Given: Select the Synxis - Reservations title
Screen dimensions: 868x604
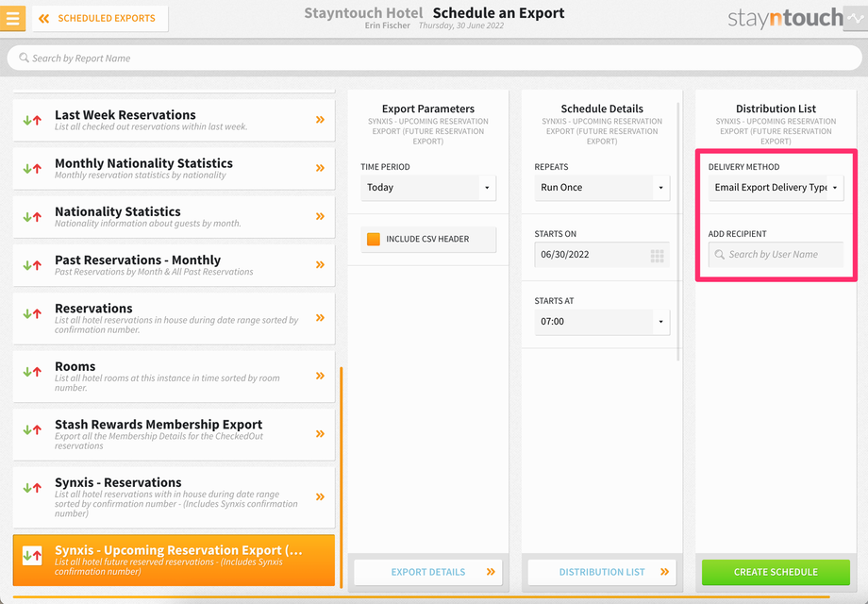Looking at the screenshot, I should pyautogui.click(x=118, y=483).
